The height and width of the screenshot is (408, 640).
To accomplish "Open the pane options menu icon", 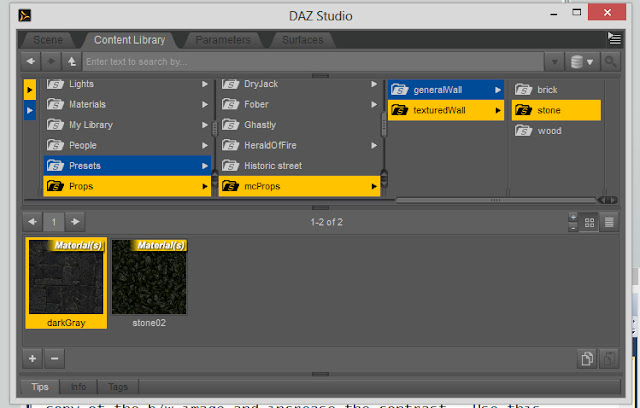I will coord(614,39).
